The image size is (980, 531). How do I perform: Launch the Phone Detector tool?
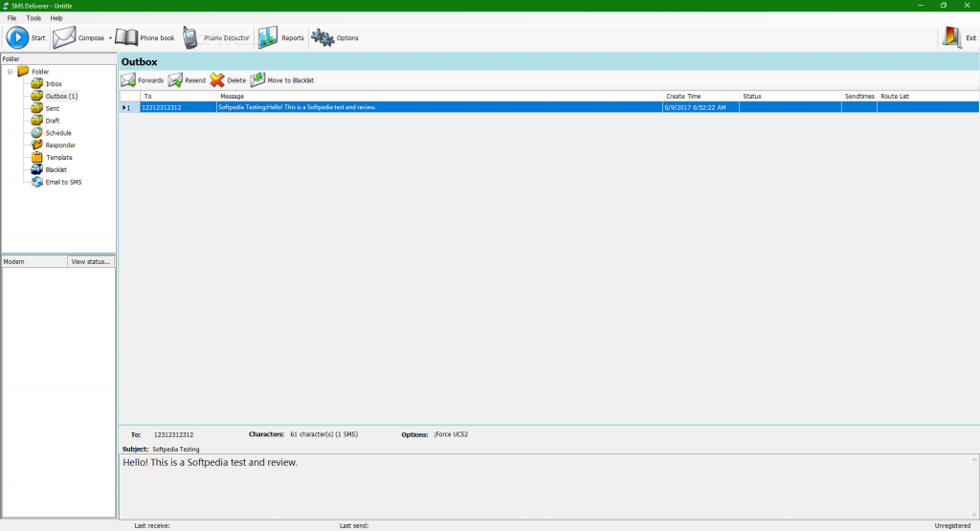click(x=191, y=38)
